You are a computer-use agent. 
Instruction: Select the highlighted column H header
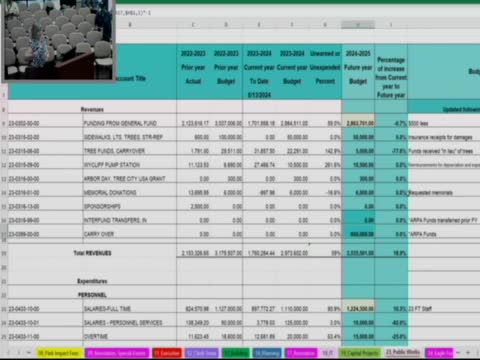pyautogui.click(x=358, y=24)
